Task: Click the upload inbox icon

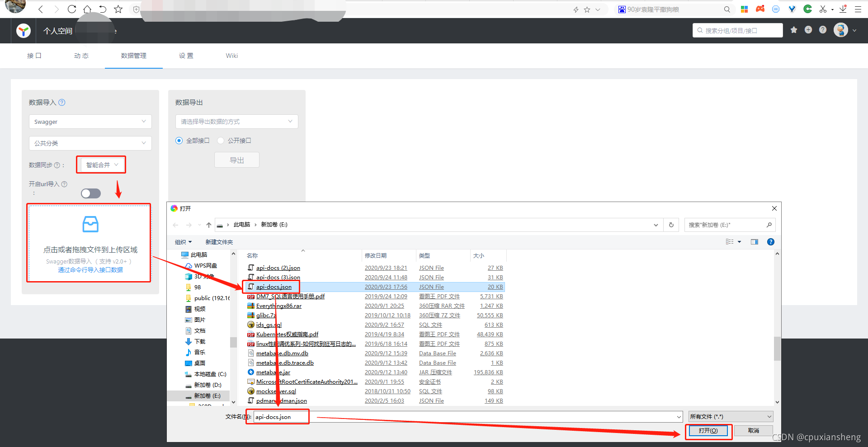Action: 90,224
